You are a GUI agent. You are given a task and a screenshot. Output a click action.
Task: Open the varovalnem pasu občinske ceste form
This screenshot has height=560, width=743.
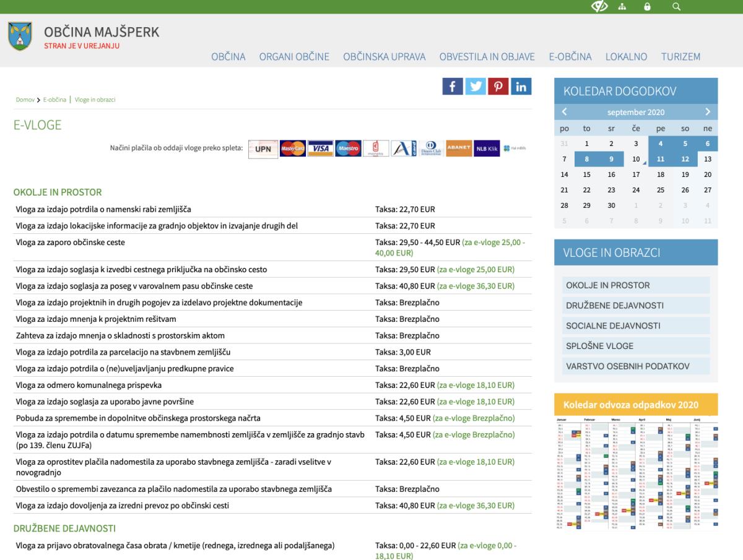click(134, 286)
